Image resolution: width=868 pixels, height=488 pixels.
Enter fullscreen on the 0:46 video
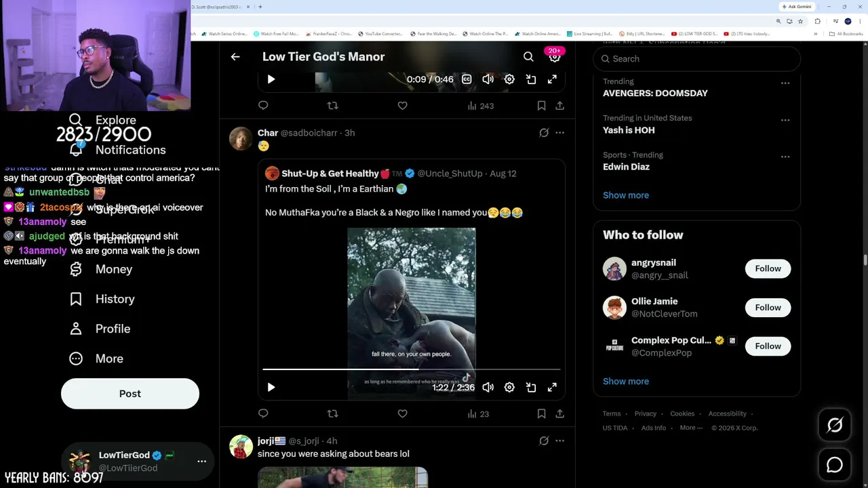(x=552, y=79)
